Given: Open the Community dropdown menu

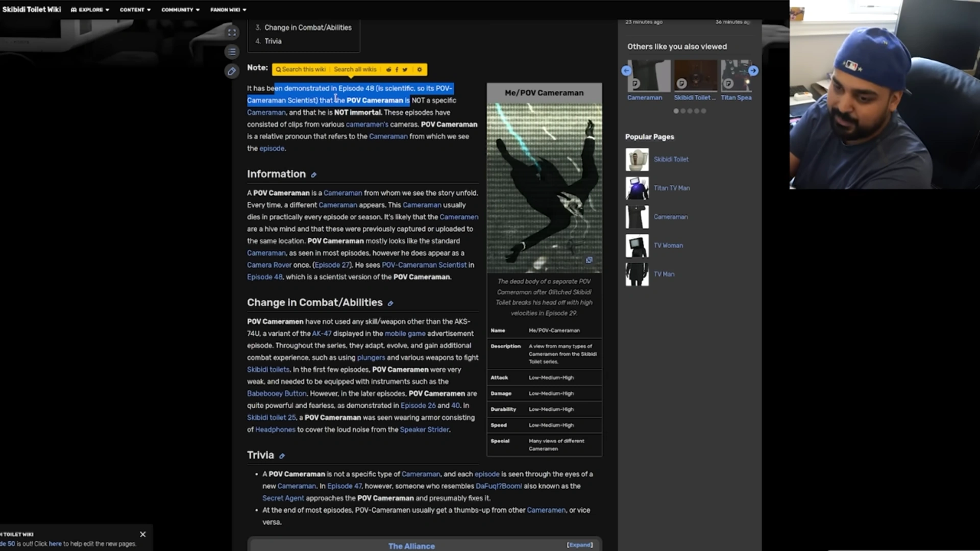Looking at the screenshot, I should pyautogui.click(x=180, y=10).
